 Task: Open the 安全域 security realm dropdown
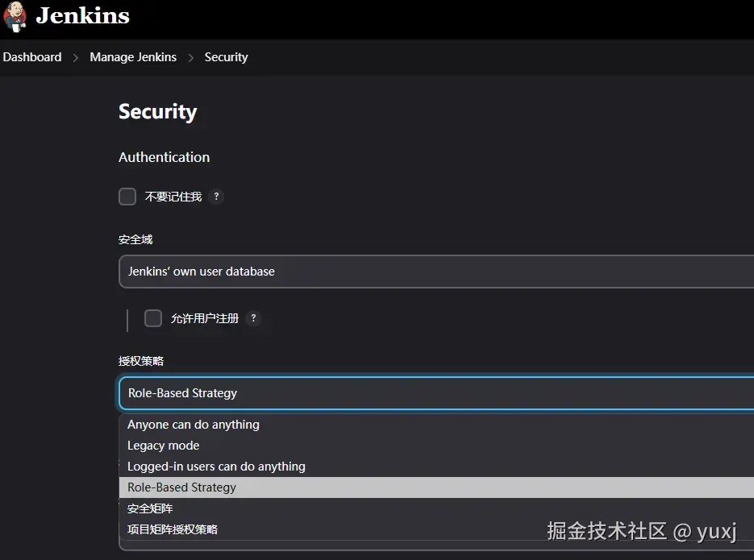click(x=435, y=272)
